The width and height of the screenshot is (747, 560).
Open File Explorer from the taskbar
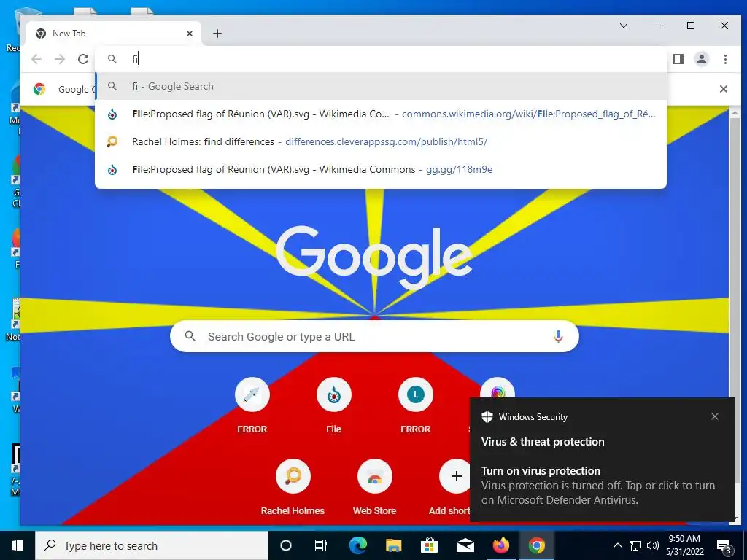393,545
